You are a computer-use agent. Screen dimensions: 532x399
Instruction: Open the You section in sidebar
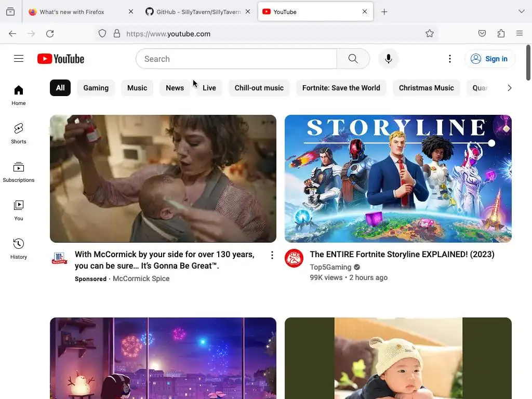tap(19, 211)
